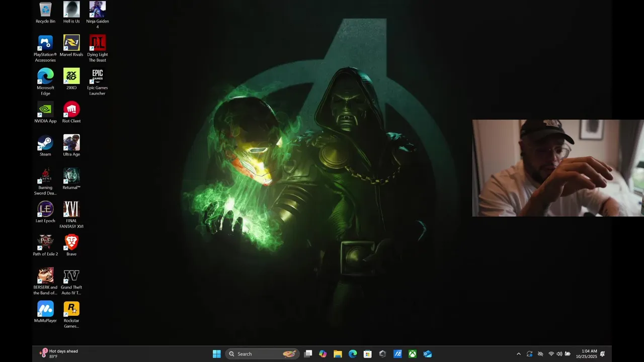Select Rockstar Games launcher icon
Viewport: 644px width, 362px height.
pos(71,314)
